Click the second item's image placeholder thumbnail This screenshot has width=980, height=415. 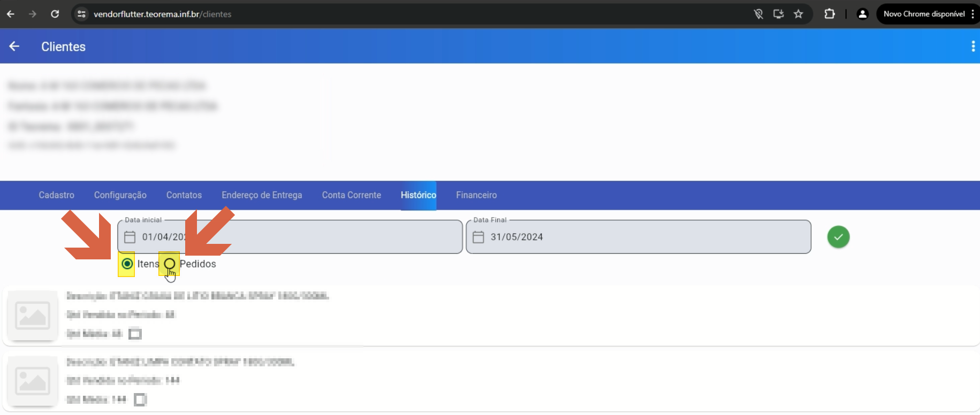coord(33,381)
